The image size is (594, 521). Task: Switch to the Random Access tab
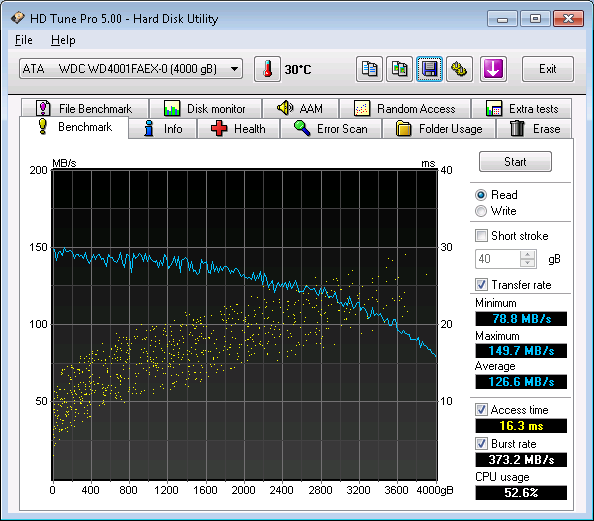[x=405, y=109]
